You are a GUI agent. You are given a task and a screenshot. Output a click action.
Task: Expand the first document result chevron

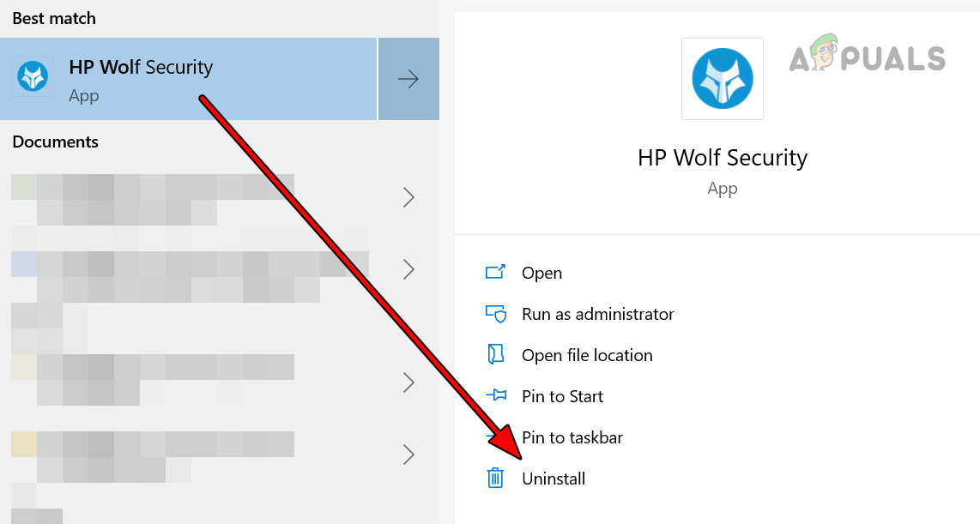[x=408, y=197]
